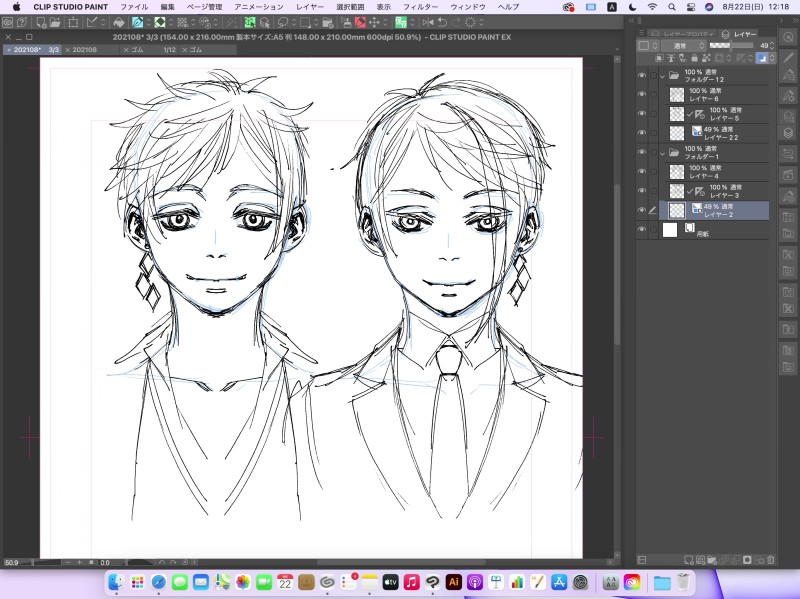Image resolution: width=800 pixels, height=599 pixels.
Task: Toggle visibility of レイヤー 3
Action: pos(642,191)
